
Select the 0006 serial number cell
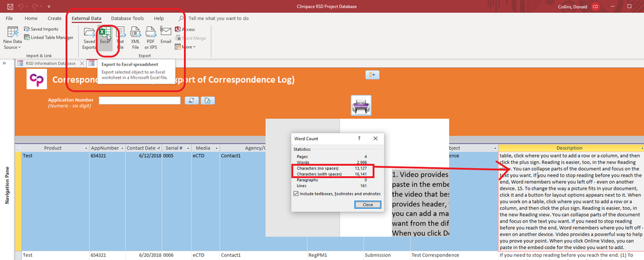[177, 255]
